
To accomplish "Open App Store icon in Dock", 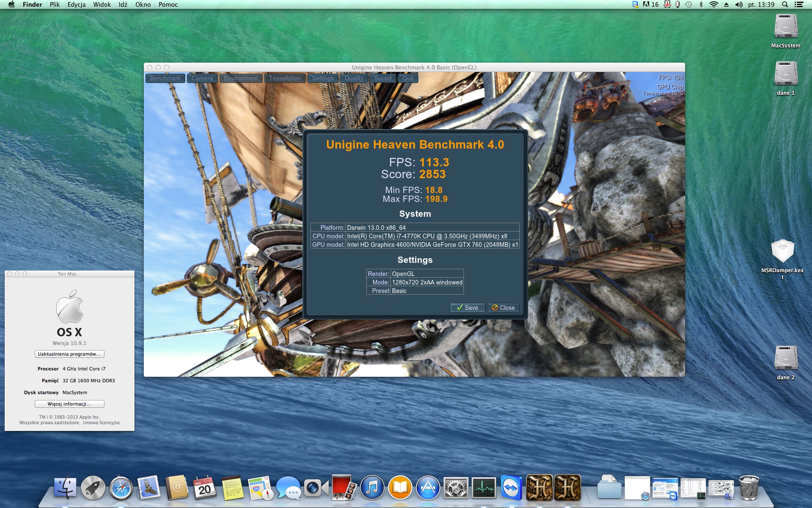I will [428, 488].
